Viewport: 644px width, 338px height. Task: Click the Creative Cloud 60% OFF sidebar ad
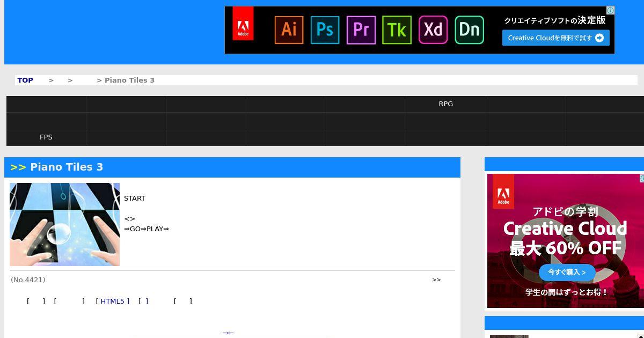(566, 241)
